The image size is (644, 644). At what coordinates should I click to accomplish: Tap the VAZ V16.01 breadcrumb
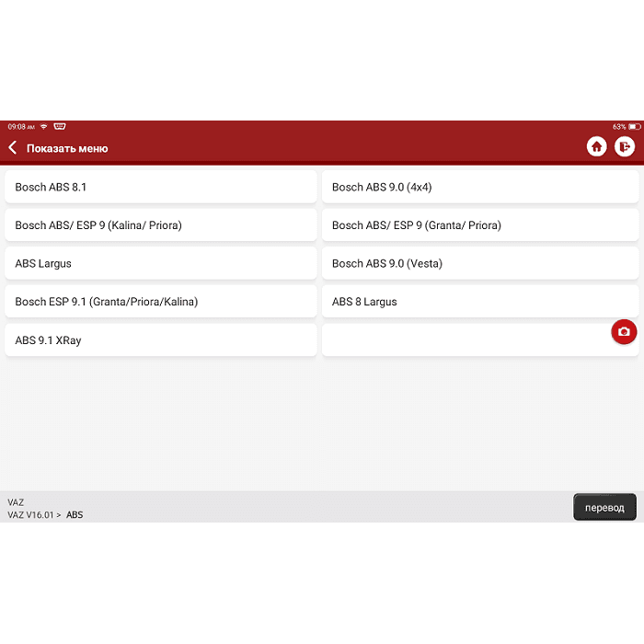[30, 514]
